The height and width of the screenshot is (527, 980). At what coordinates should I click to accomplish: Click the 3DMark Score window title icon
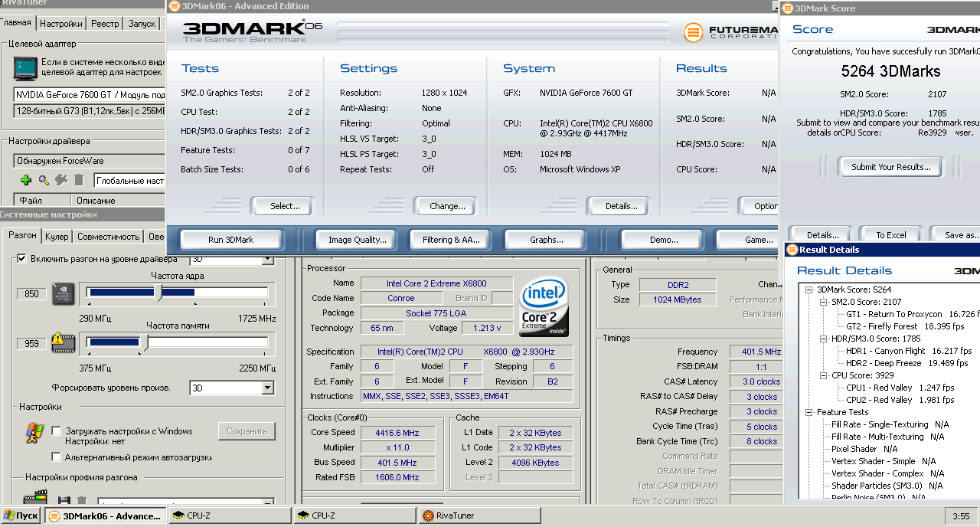pyautogui.click(x=787, y=8)
